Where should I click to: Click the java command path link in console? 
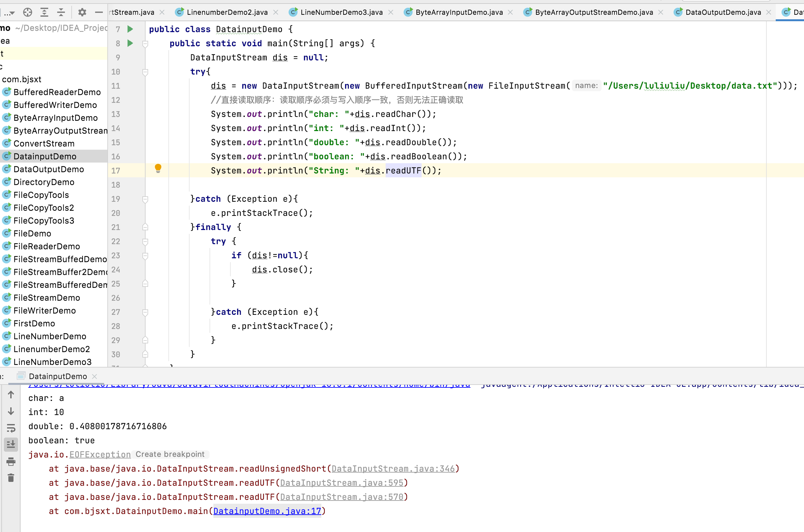pyautogui.click(x=249, y=386)
